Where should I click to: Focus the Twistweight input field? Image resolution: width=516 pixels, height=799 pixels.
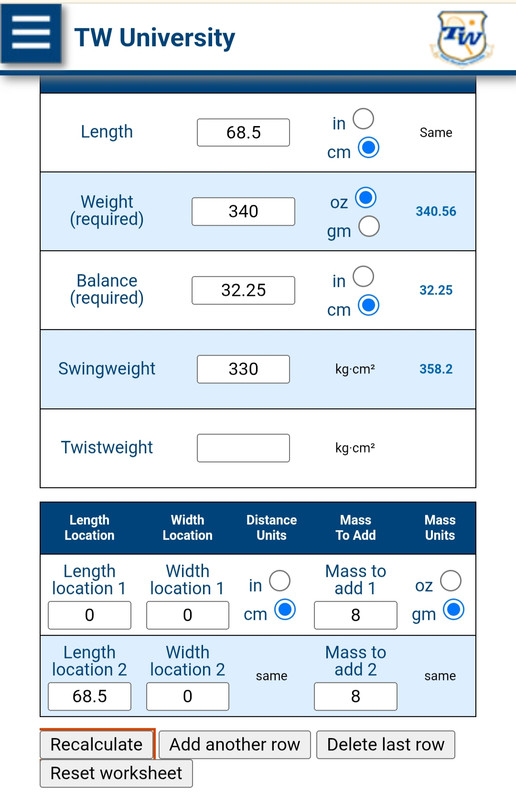[x=243, y=448]
